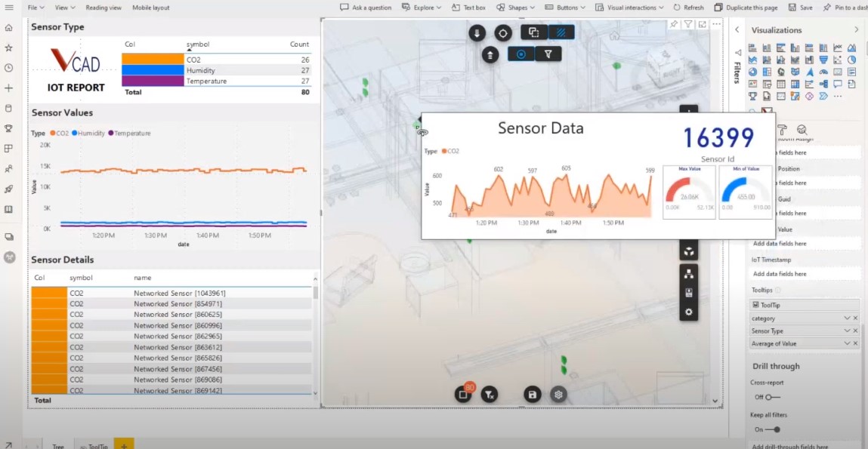868x449 pixels.
Task: Click the pin visual icon on 3D viewer
Action: (x=674, y=24)
